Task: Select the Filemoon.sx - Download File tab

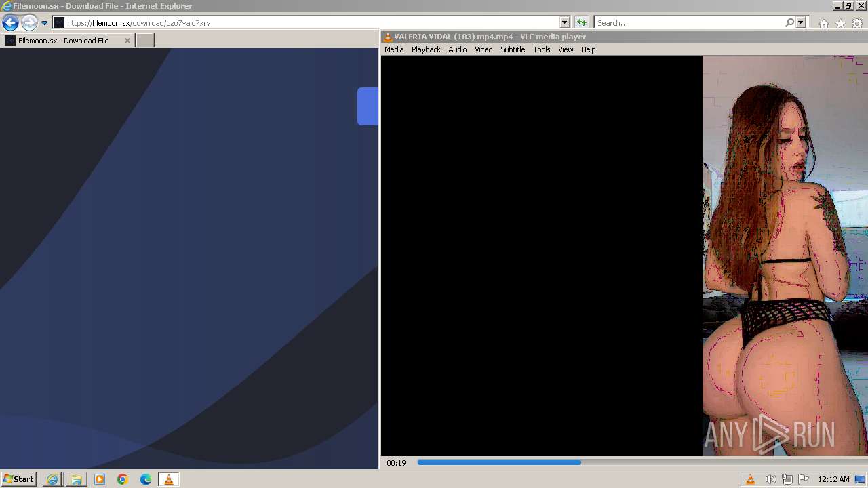Action: pos(63,41)
